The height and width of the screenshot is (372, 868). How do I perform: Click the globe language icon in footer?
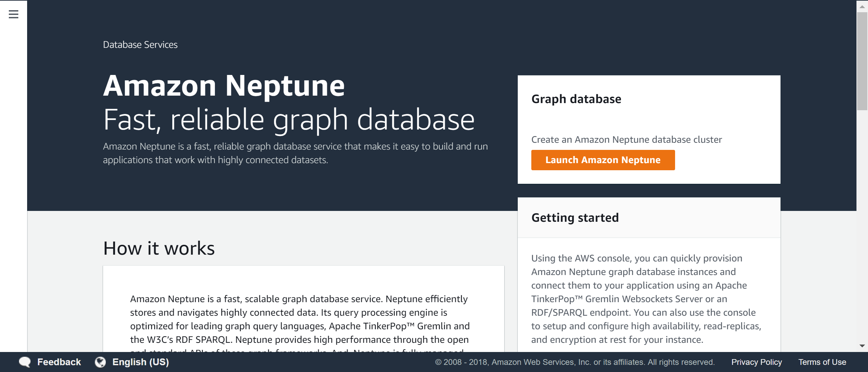pos(100,362)
